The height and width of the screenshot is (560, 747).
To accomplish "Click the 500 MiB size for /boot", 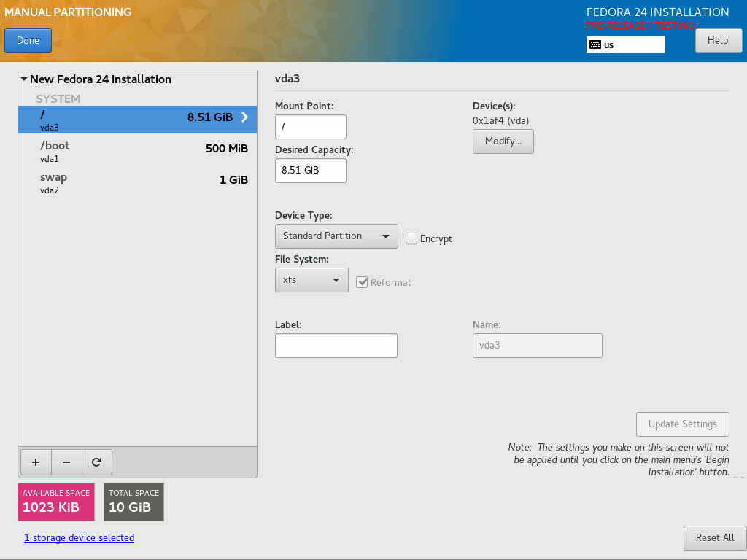I will click(227, 149).
